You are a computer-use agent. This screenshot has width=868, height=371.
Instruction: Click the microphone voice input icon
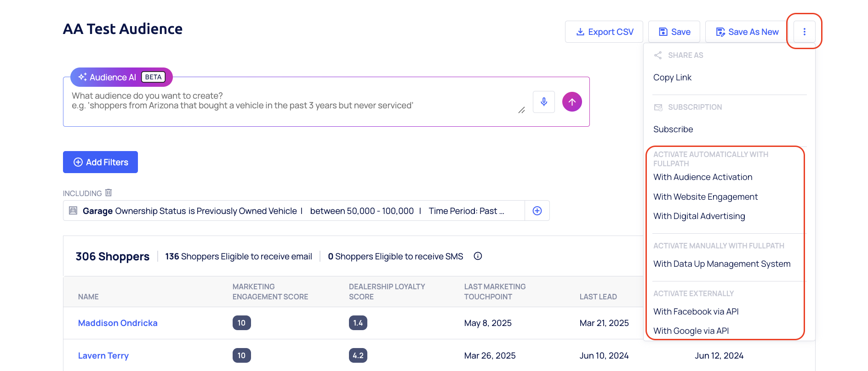543,102
